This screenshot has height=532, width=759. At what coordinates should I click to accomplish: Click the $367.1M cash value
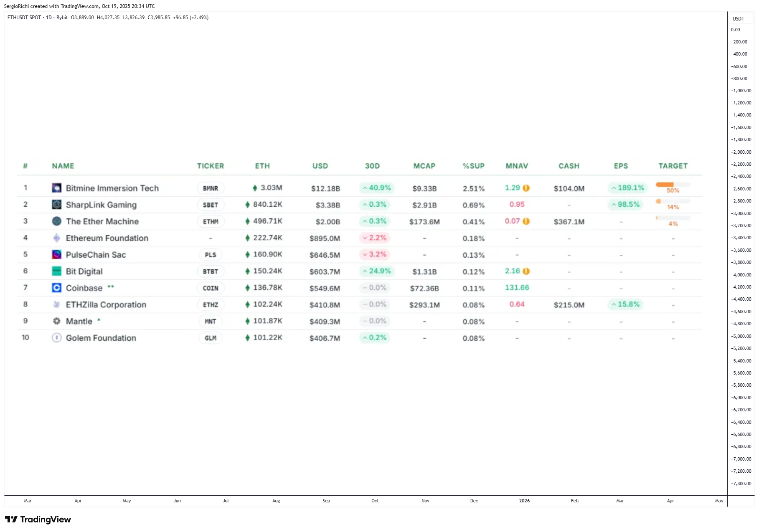569,222
